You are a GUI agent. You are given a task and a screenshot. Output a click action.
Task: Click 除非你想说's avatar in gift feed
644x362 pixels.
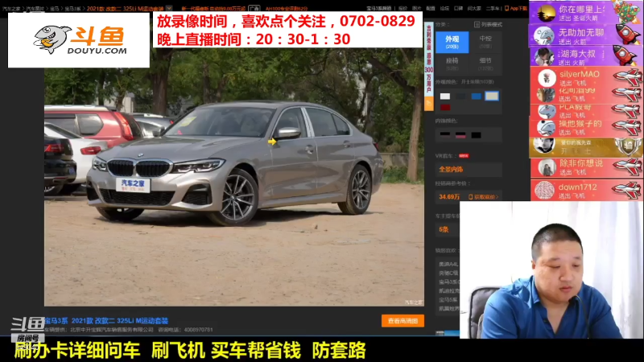tap(547, 167)
